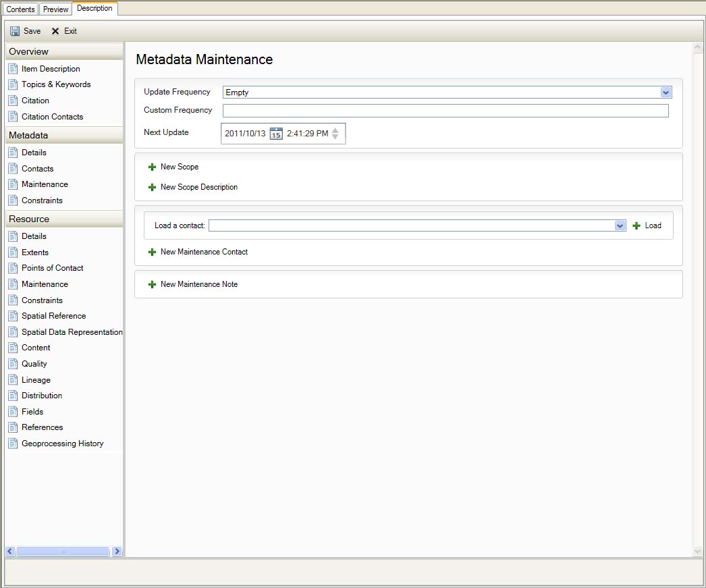This screenshot has height=588, width=706.
Task: Switch to the Contents tab
Action: [20, 9]
